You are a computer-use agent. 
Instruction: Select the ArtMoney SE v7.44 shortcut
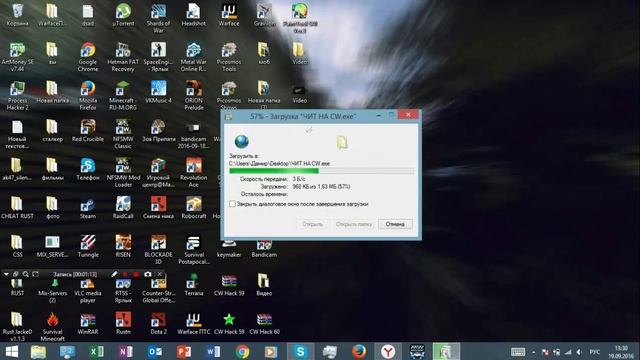click(18, 57)
